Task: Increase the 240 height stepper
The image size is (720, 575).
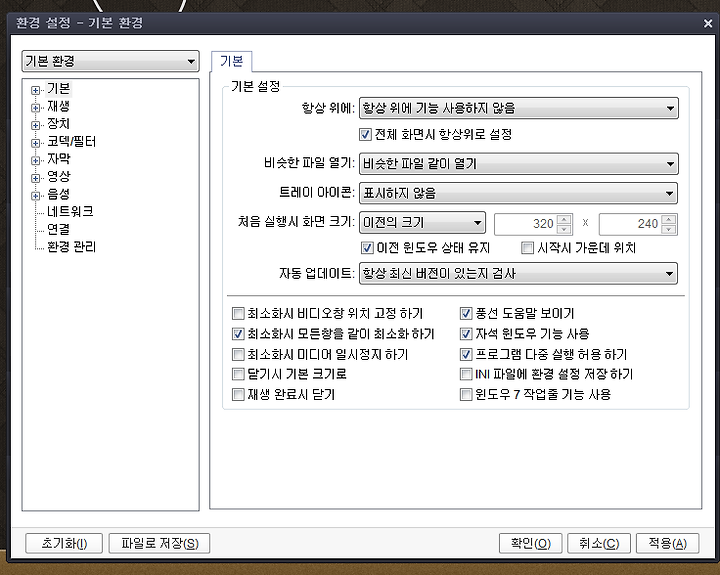Action: click(x=669, y=219)
